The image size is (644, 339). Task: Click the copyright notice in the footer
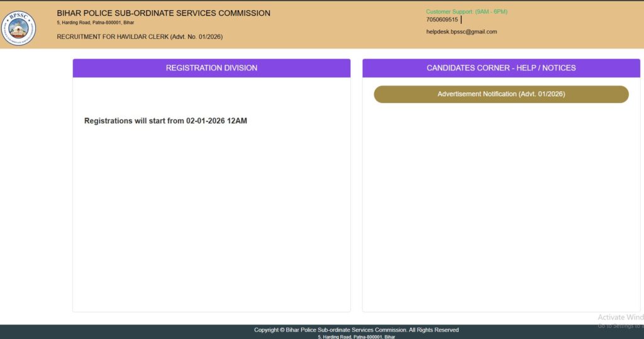[356, 330]
